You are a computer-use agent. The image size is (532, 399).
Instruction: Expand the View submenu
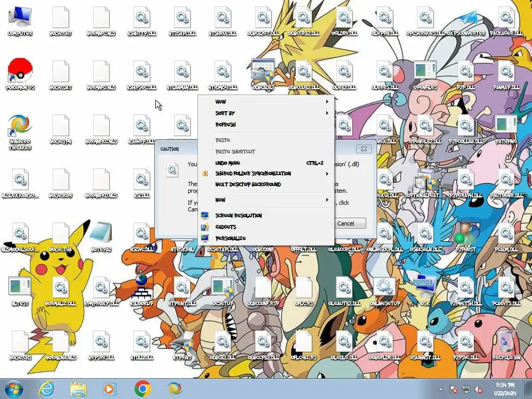[265, 101]
